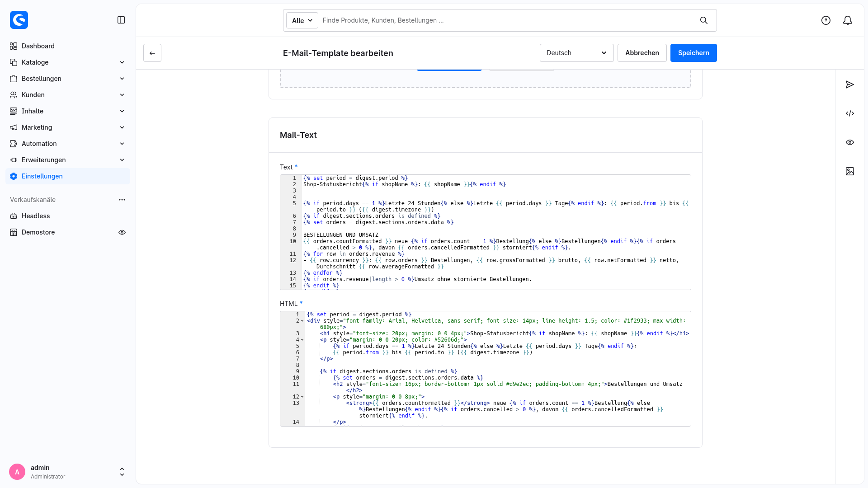Go back with the arrow button
Viewport: 868px width, 488px height.
pos(152,53)
